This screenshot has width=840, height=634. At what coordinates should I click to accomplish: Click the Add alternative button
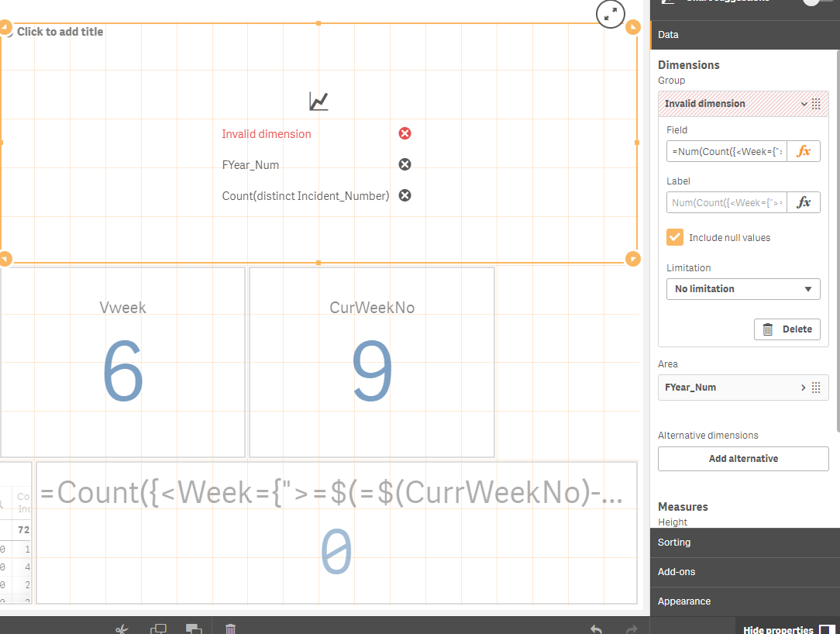click(743, 459)
